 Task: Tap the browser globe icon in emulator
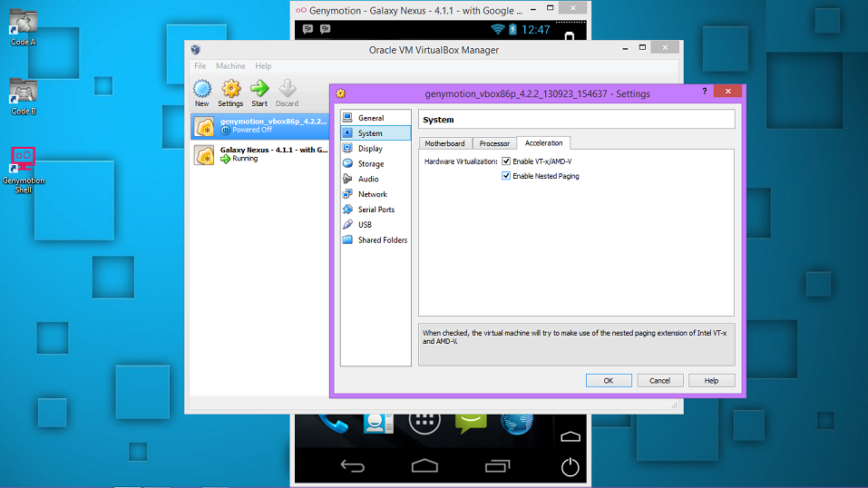[x=516, y=424]
